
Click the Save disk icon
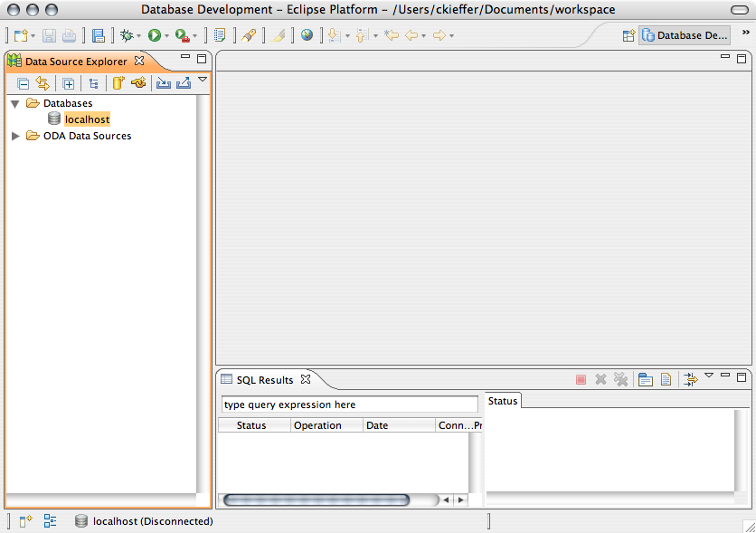pos(49,35)
